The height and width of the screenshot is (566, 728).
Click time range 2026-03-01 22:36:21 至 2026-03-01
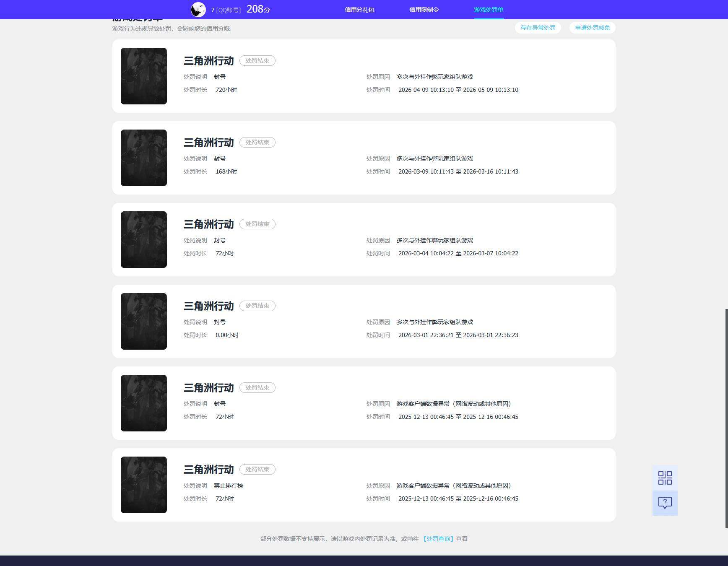click(x=458, y=335)
